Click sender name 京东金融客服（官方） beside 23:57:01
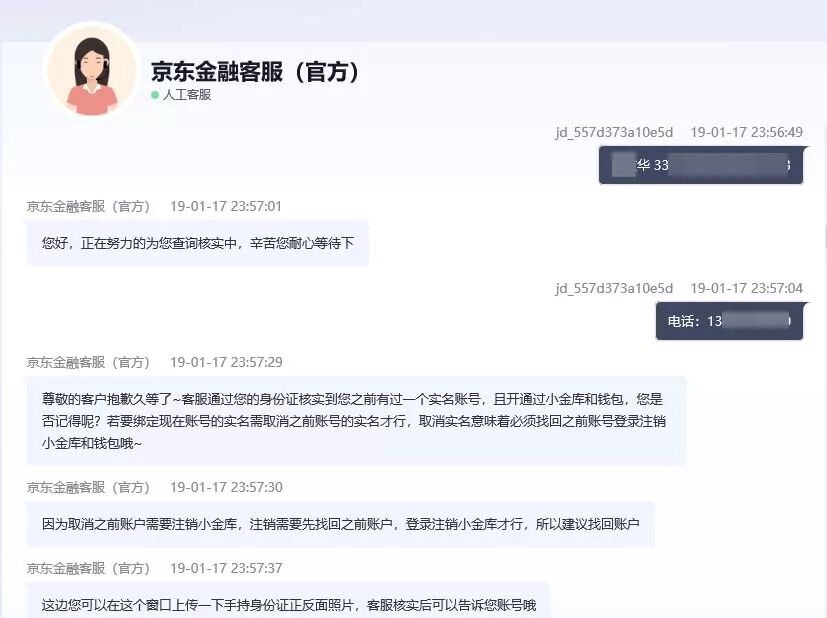The image size is (827, 618). (86, 206)
